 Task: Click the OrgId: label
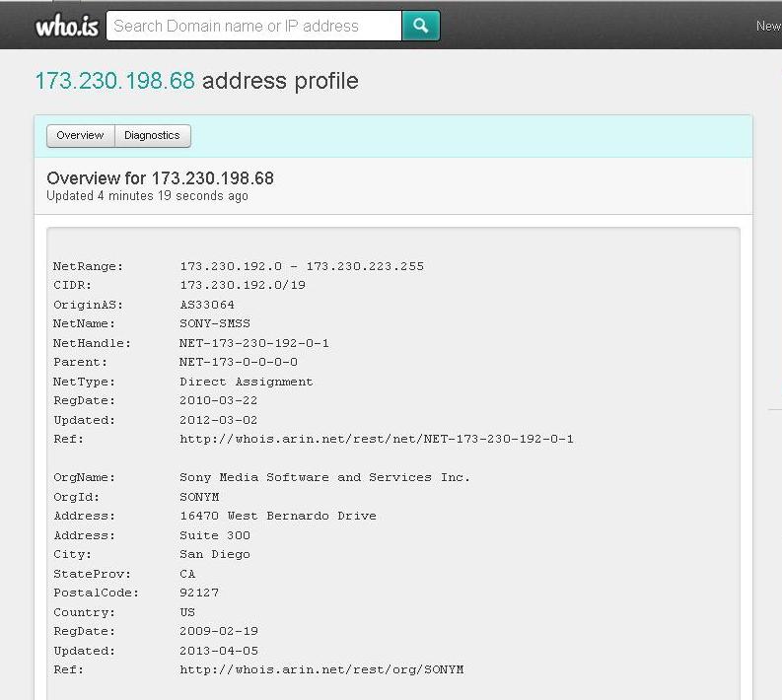76,497
